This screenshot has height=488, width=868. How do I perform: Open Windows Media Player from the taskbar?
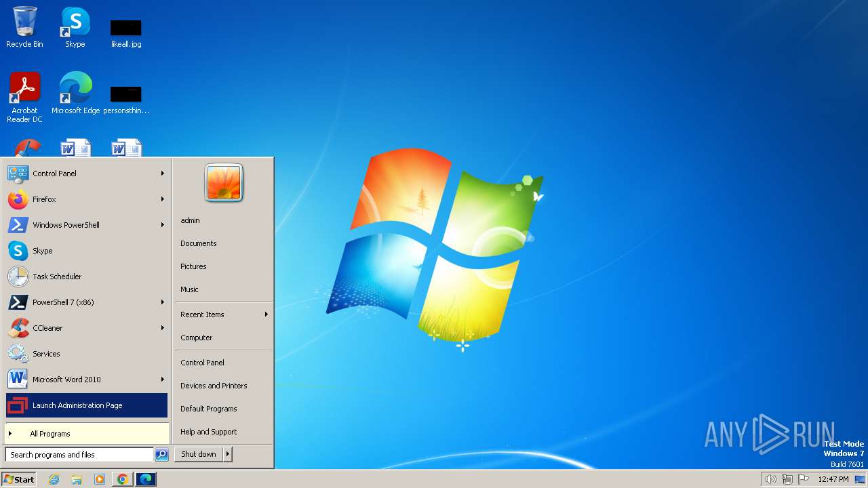[x=100, y=479]
